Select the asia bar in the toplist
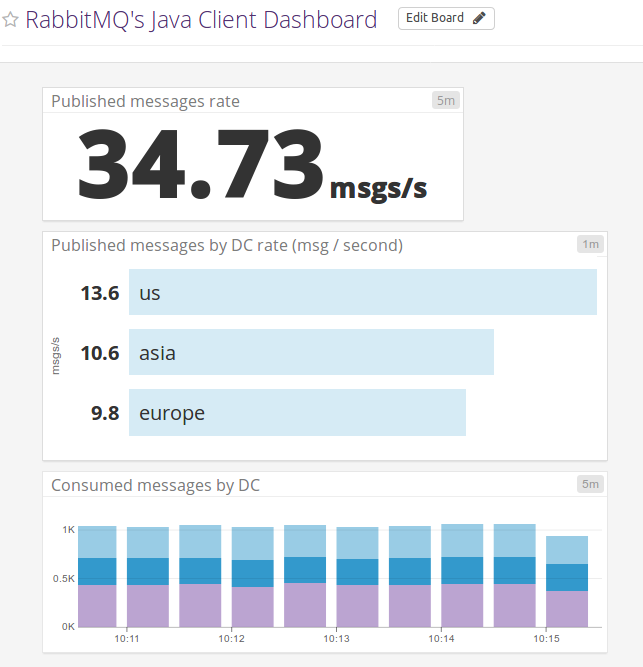Viewport: 643px width, 667px height. (311, 352)
